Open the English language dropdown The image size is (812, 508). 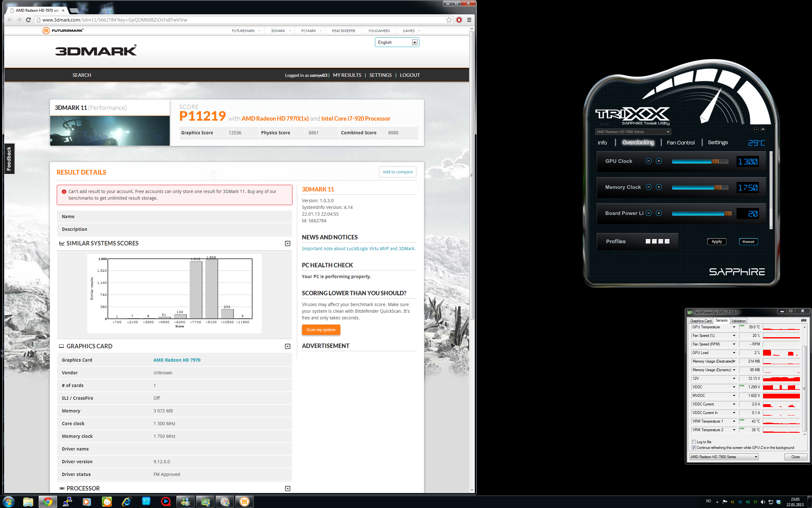click(397, 42)
